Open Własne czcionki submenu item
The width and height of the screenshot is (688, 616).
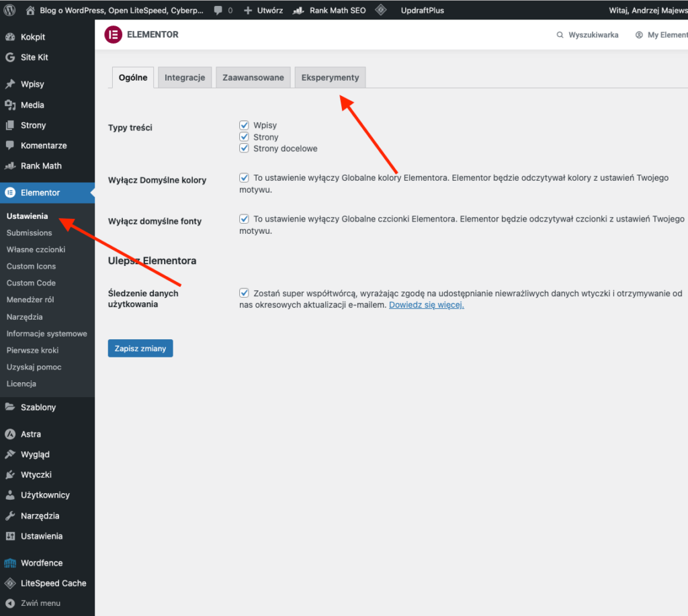36,249
